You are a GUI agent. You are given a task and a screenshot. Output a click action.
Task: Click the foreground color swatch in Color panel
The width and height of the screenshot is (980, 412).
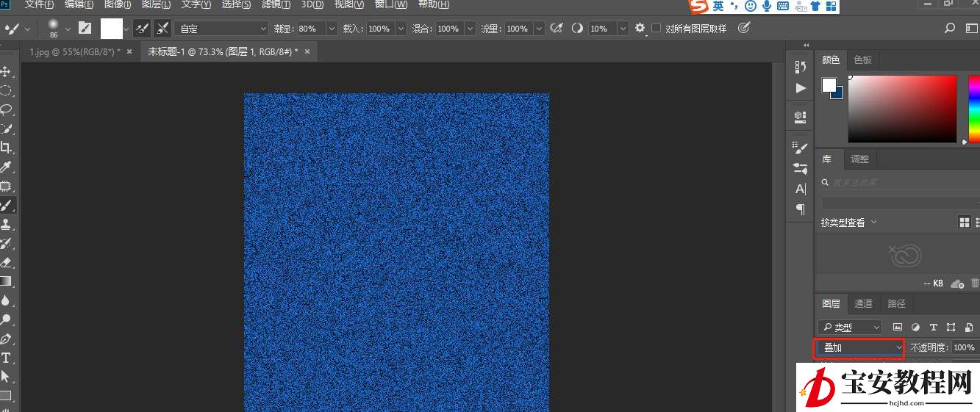pos(829,85)
